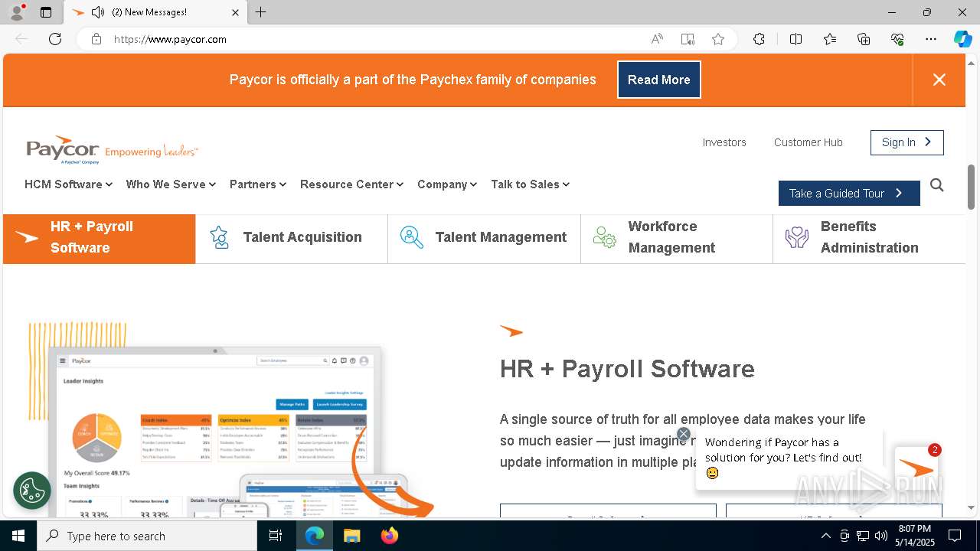Expand the Partners menu
980x551 pixels.
[258, 184]
